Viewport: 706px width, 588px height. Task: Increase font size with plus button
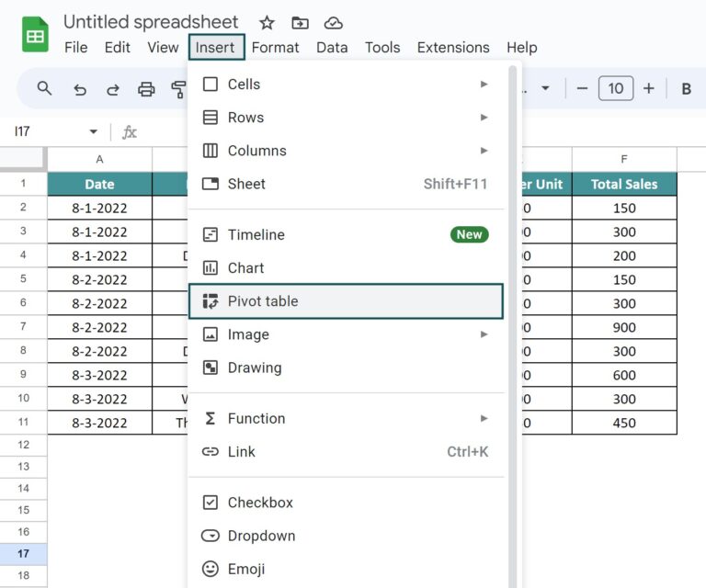pyautogui.click(x=648, y=88)
